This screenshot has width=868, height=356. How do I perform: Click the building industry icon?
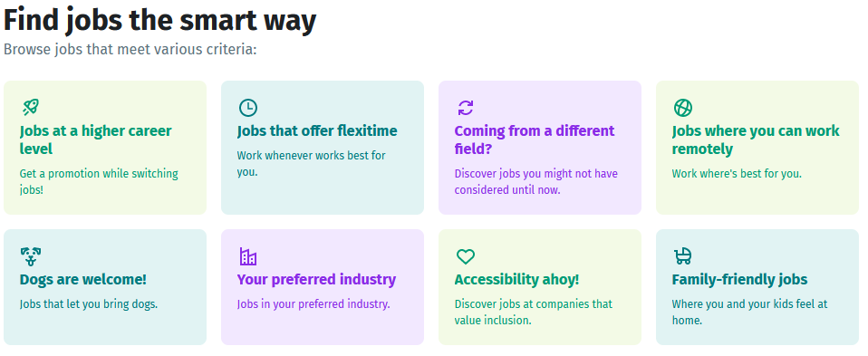point(248,256)
